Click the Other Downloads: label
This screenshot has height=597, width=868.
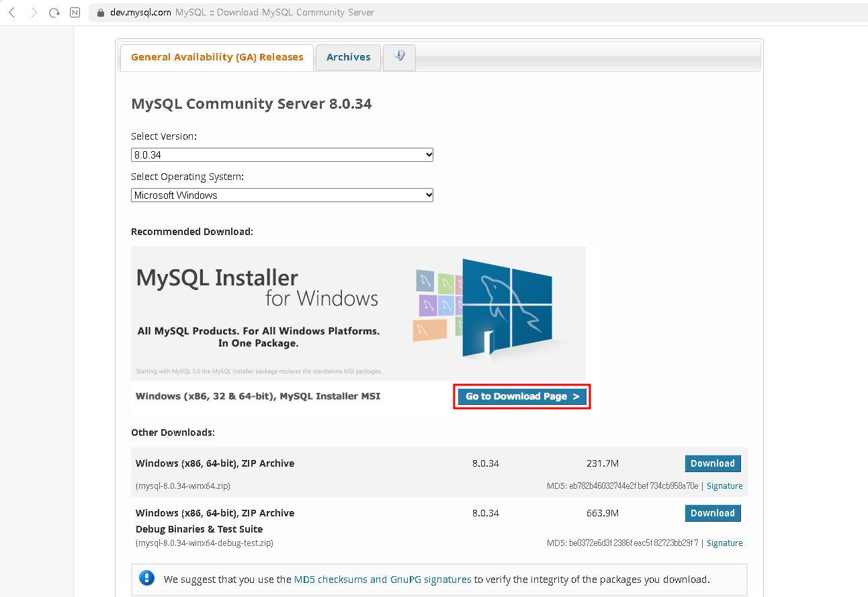[173, 432]
